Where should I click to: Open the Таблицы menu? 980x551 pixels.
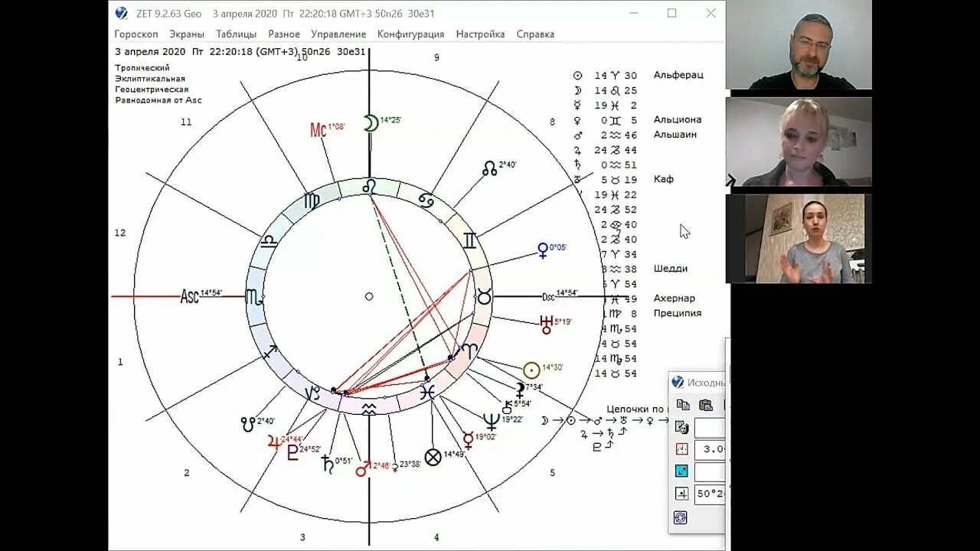[237, 34]
